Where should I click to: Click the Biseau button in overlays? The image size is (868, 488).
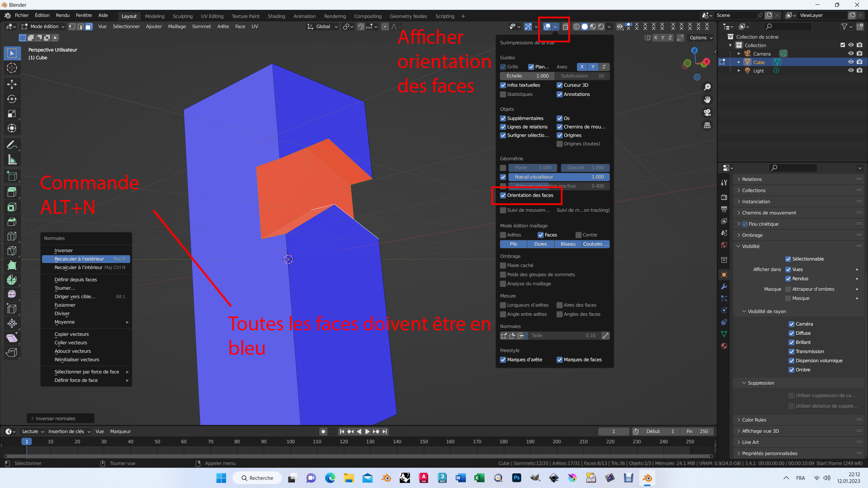pyautogui.click(x=568, y=244)
